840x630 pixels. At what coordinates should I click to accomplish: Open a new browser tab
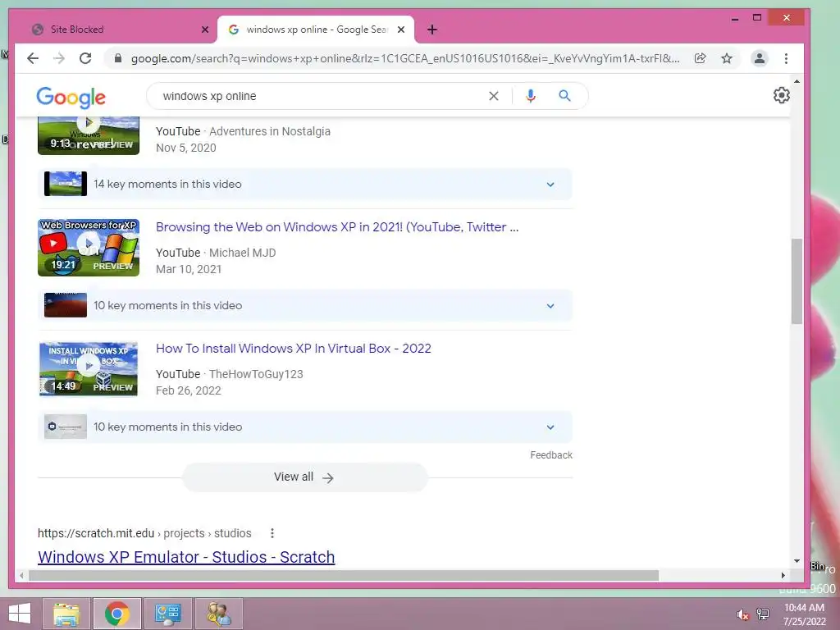(432, 30)
